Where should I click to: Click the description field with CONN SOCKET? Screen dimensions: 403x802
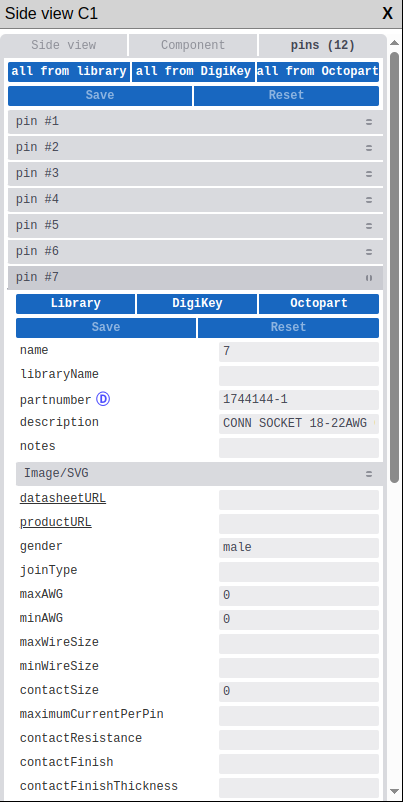tap(299, 424)
